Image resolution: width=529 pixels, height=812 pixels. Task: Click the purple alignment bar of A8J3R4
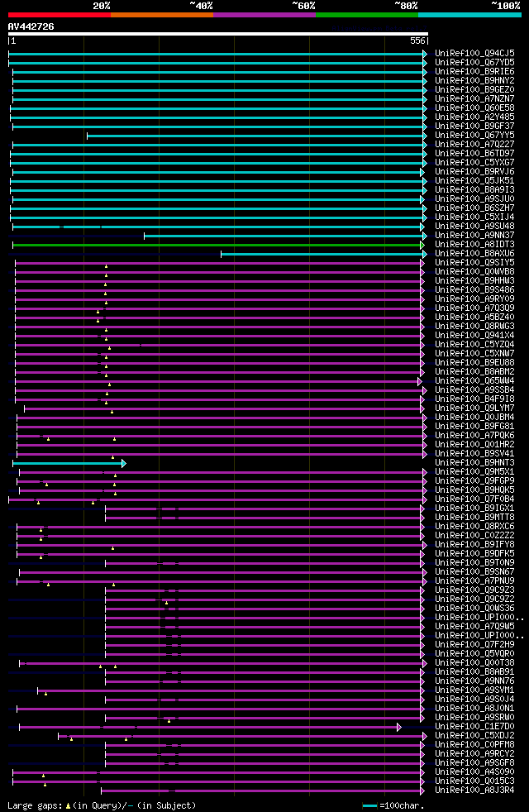(x=263, y=791)
